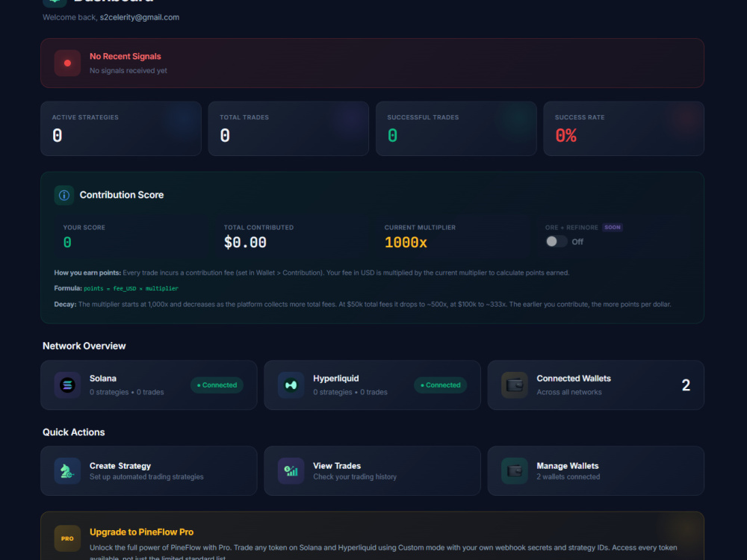Click the formula 'points = fee_USD × multiplier'

pos(131,288)
